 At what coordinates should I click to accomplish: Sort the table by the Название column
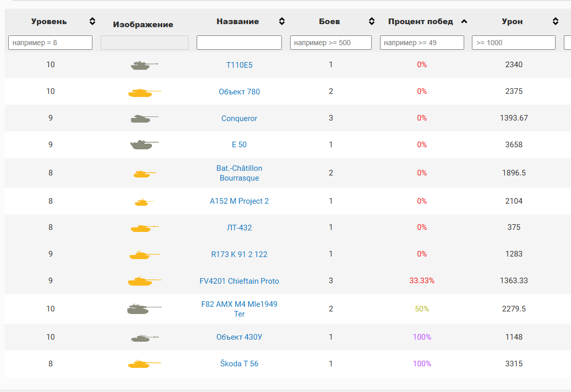[282, 21]
